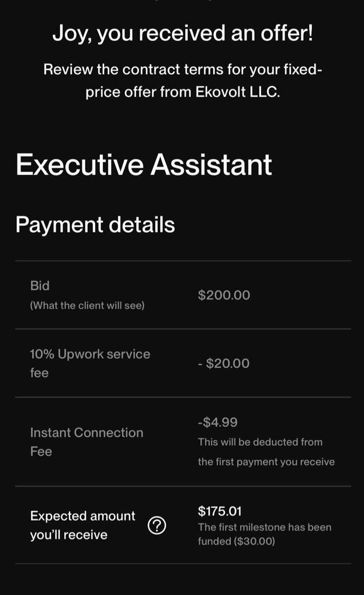Select the $200.00 bid amount

[x=224, y=295]
